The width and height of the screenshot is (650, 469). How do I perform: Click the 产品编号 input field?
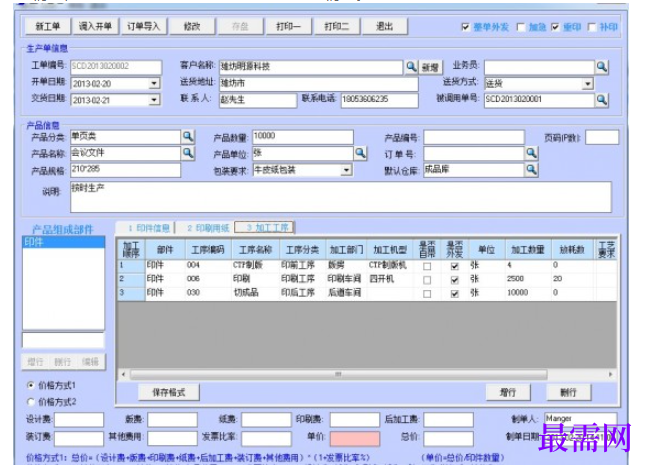pyautogui.click(x=474, y=137)
